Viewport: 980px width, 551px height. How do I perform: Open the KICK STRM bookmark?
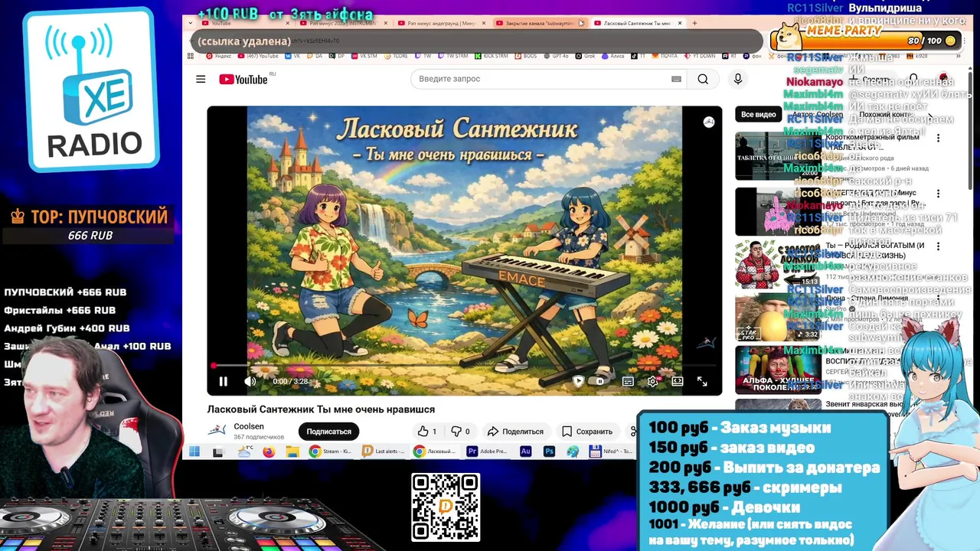[x=491, y=56]
